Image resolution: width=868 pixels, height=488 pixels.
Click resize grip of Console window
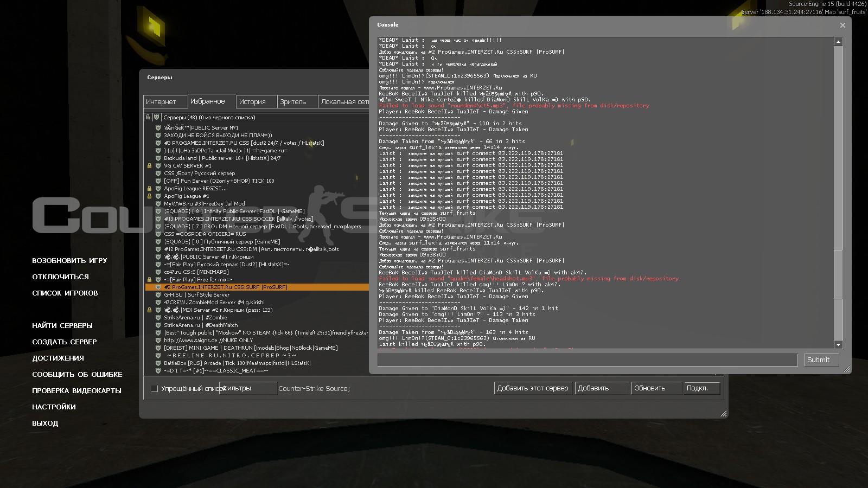tap(847, 369)
